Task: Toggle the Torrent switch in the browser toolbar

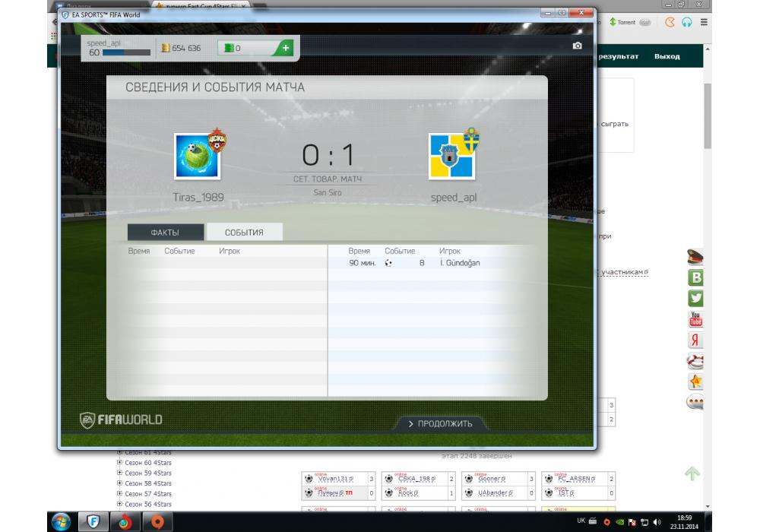Action: tap(644, 22)
